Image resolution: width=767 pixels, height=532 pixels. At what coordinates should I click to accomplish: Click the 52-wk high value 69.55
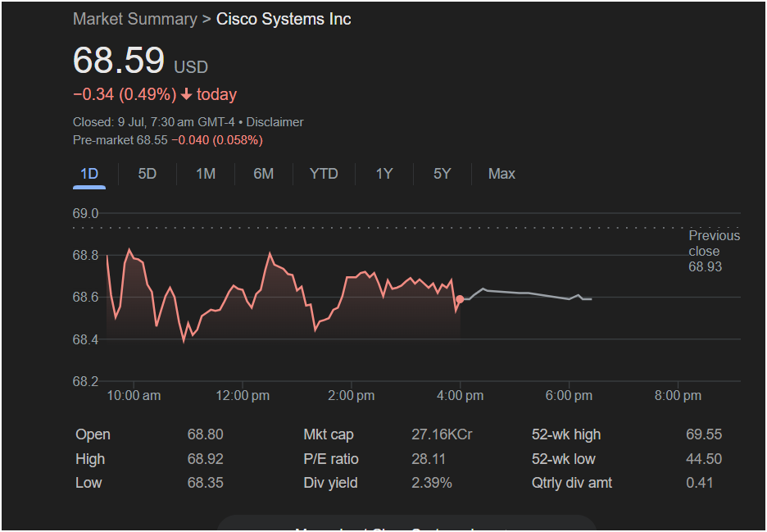(704, 434)
